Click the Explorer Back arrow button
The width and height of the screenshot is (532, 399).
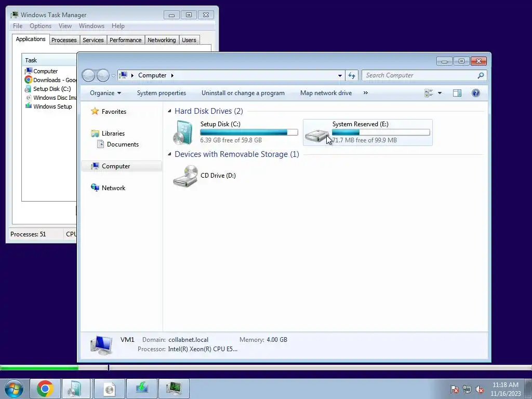pos(88,75)
